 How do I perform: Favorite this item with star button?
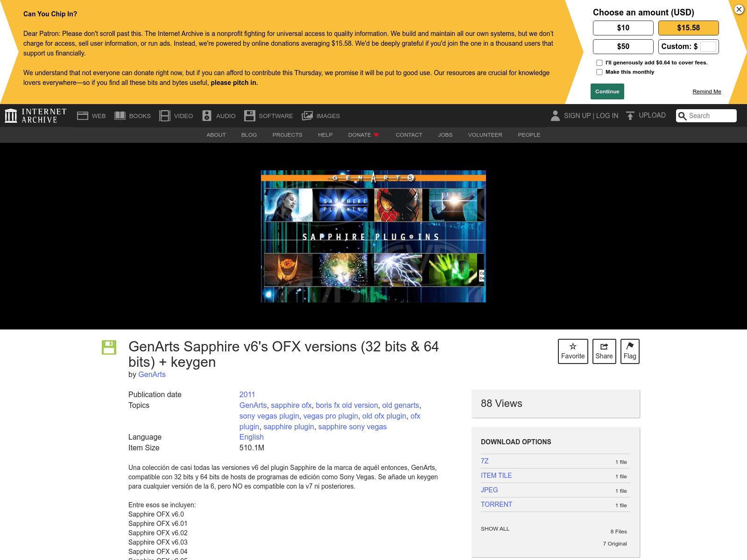[x=573, y=351]
